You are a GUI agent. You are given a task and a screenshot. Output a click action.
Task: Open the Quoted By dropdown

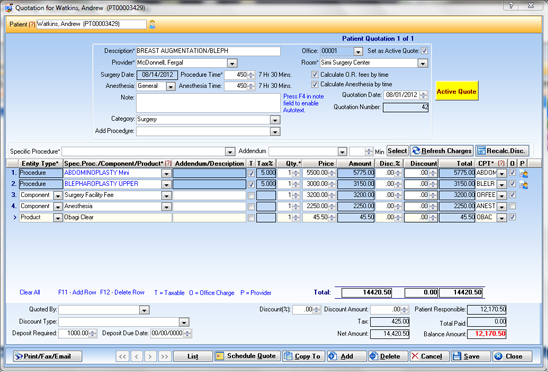point(144,310)
